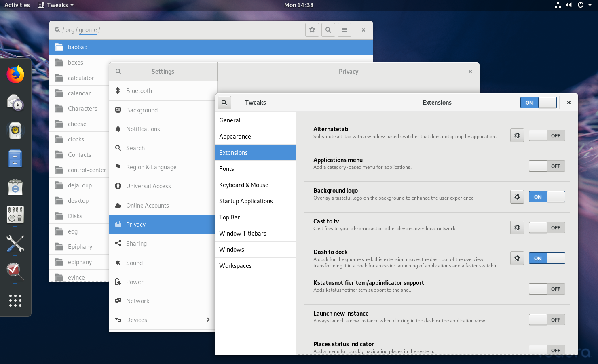Viewport: 598px width, 364px height.
Task: Open the Epiphany folder in dconf editor
Action: 79,247
